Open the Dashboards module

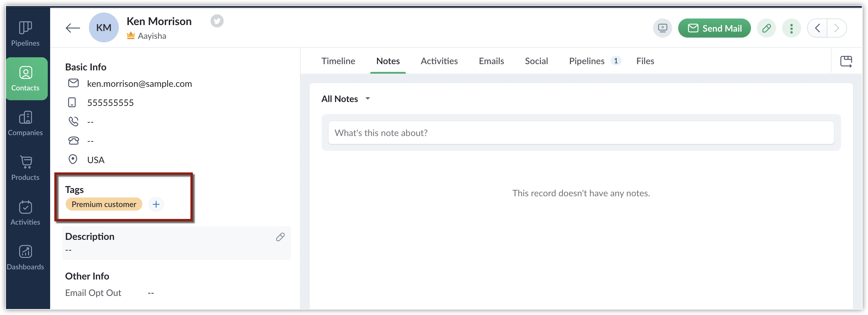click(25, 257)
